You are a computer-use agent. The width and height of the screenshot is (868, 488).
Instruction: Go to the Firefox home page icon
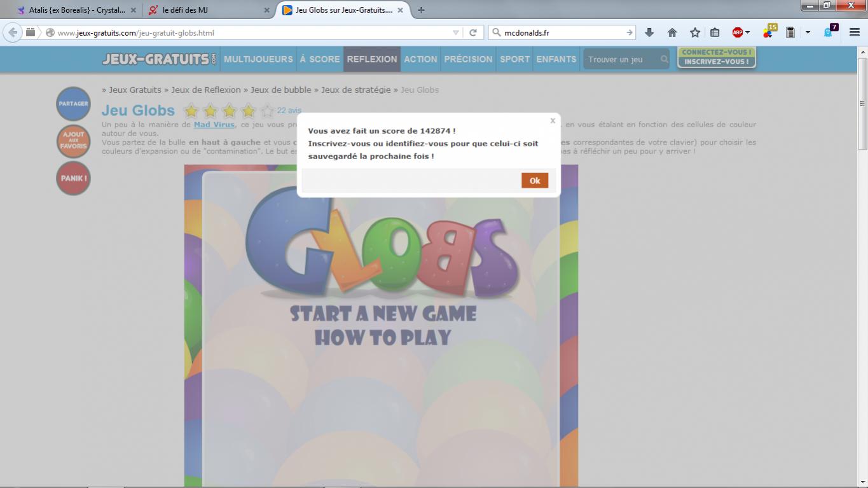coord(672,32)
